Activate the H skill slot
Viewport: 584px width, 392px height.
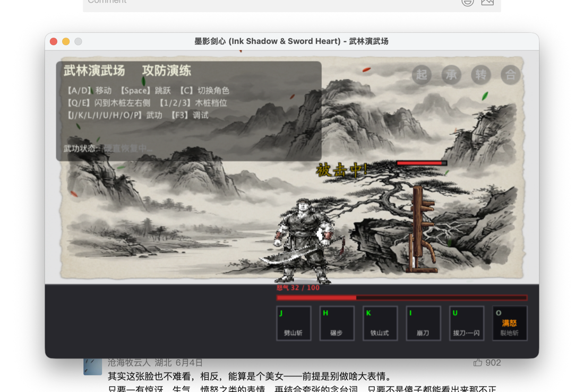point(337,323)
